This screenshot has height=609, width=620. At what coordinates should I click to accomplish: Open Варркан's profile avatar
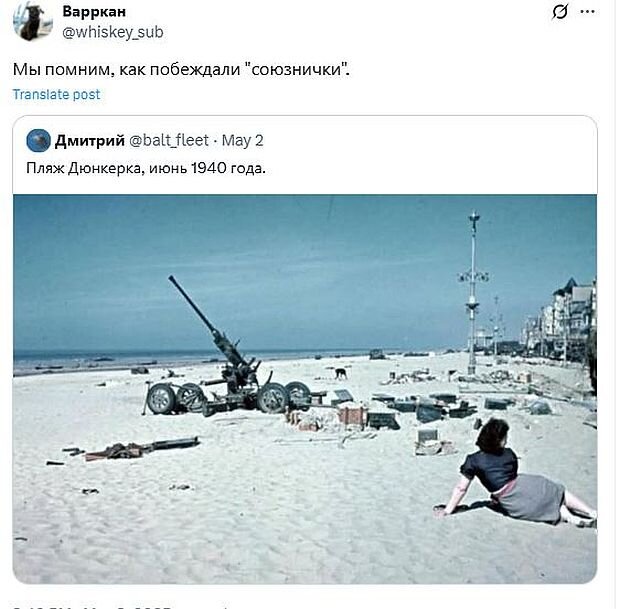[x=32, y=21]
